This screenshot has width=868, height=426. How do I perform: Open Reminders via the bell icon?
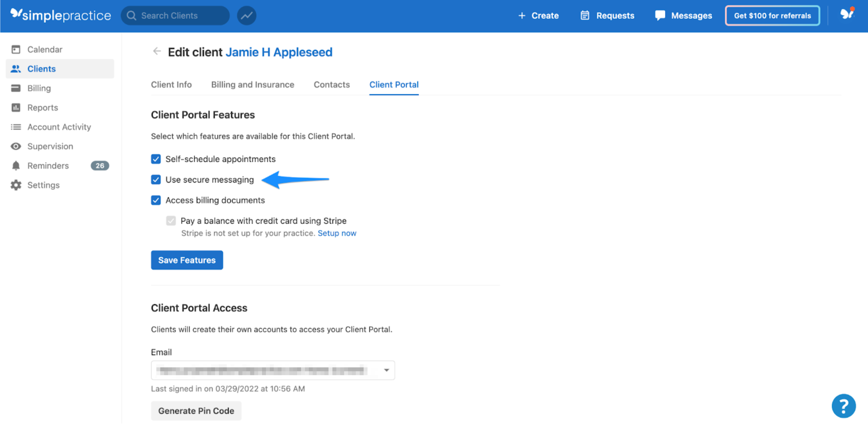(x=48, y=166)
